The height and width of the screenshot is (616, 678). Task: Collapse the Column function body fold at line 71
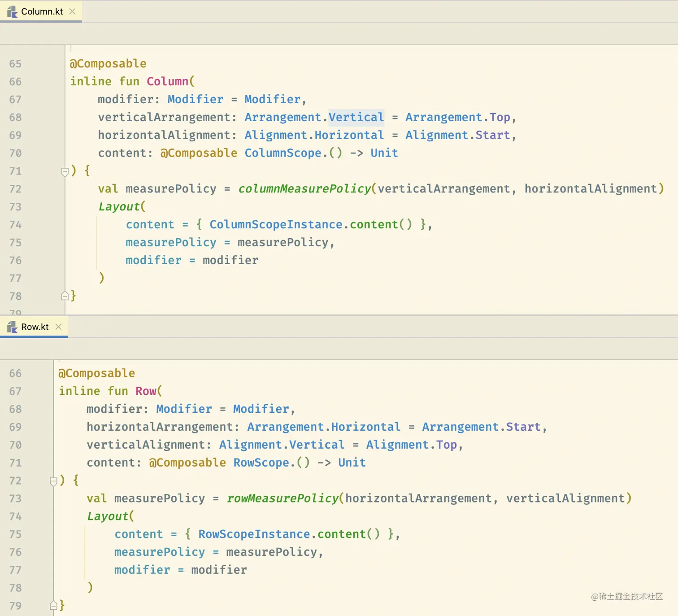pyautogui.click(x=65, y=171)
